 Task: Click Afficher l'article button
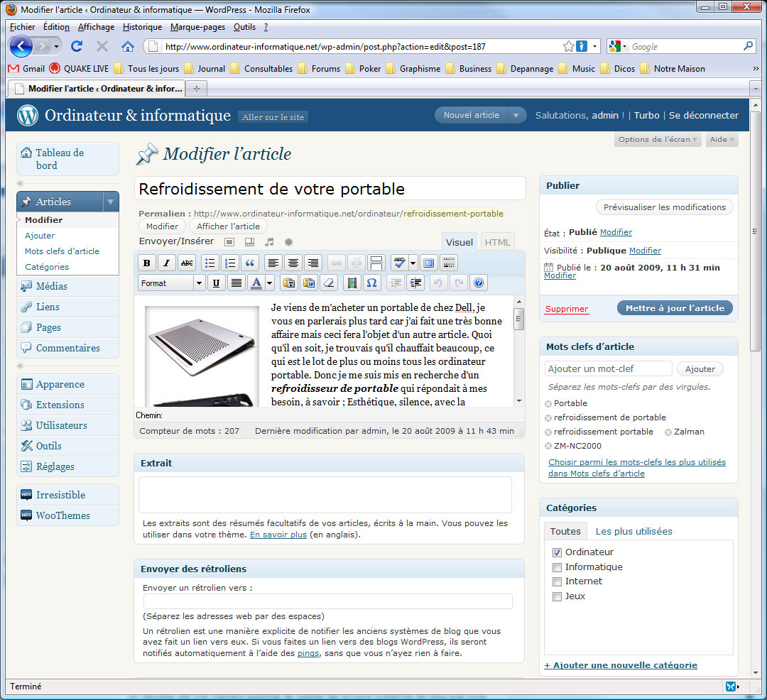[228, 226]
